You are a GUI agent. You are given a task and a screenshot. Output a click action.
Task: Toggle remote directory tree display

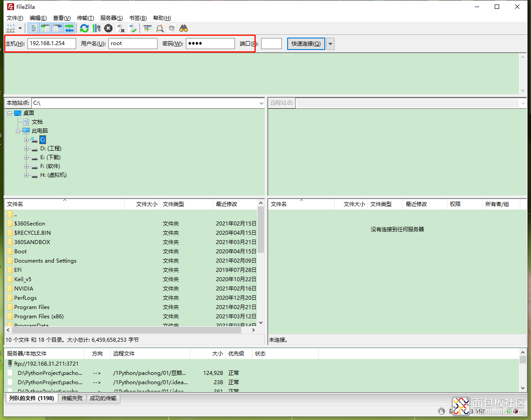click(57, 28)
